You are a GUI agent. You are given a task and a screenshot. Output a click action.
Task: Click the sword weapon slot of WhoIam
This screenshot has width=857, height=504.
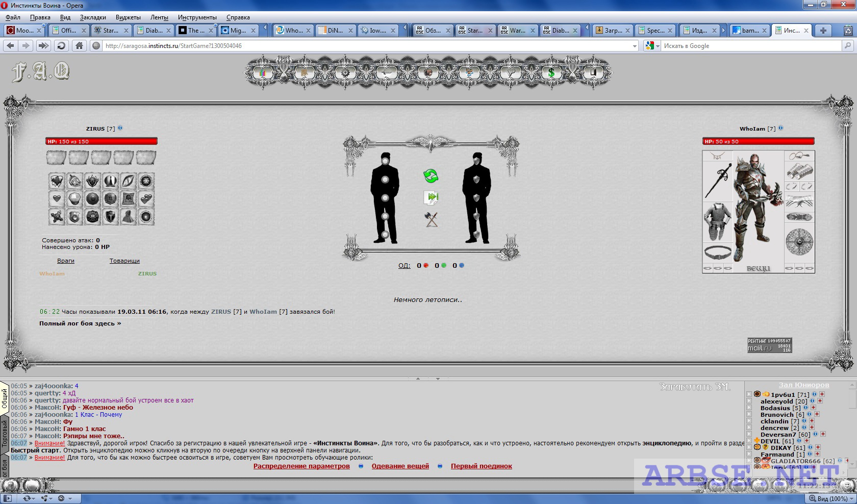[x=717, y=181]
